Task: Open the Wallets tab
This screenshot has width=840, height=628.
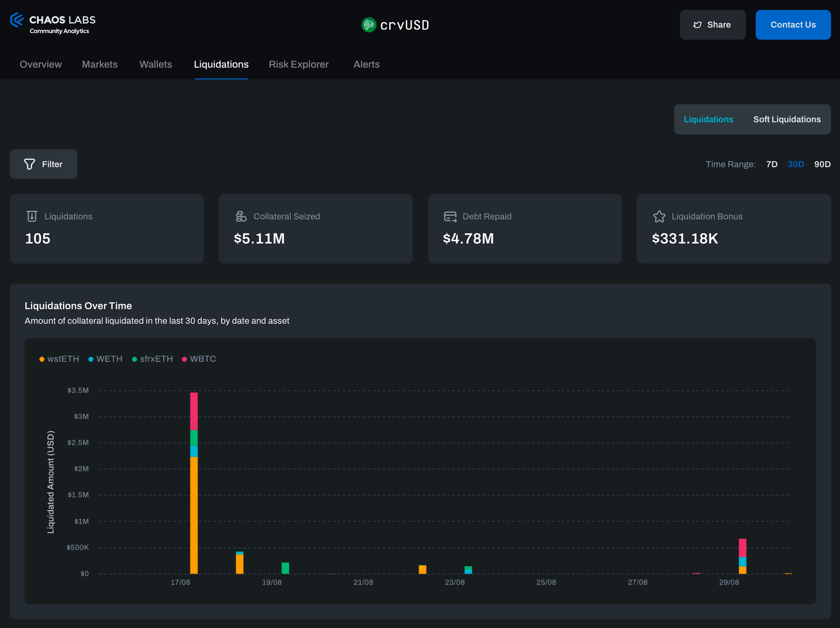Action: click(156, 64)
